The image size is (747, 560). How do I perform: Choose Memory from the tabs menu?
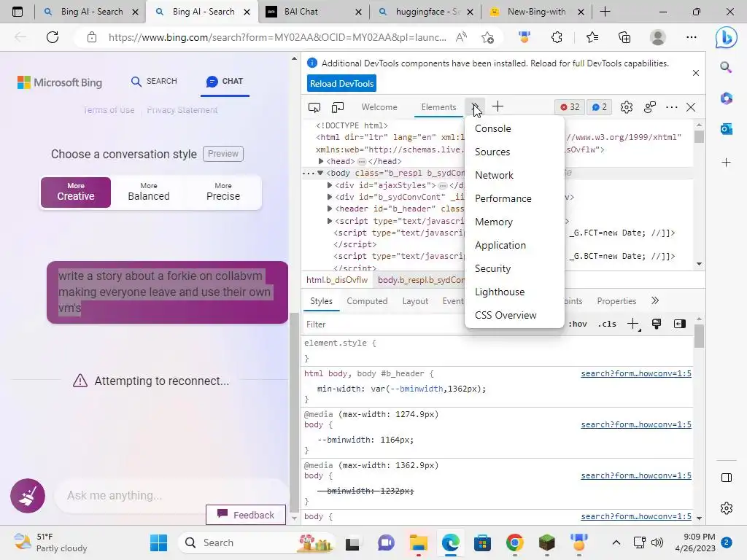(514, 222)
